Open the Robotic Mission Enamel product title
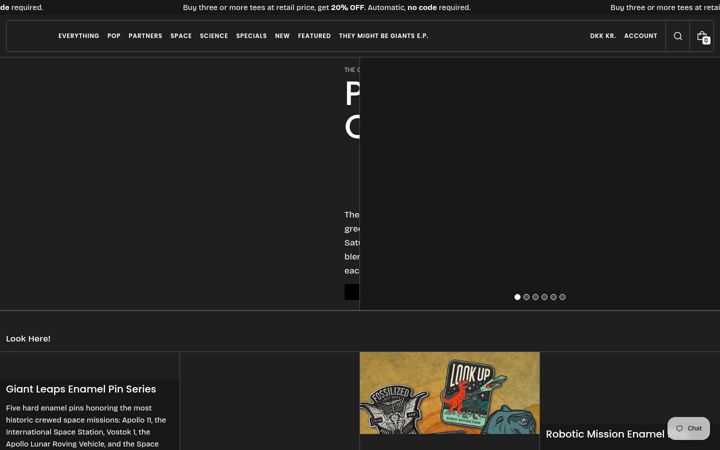Screen dimensions: 720x450 pyautogui.click(x=605, y=434)
